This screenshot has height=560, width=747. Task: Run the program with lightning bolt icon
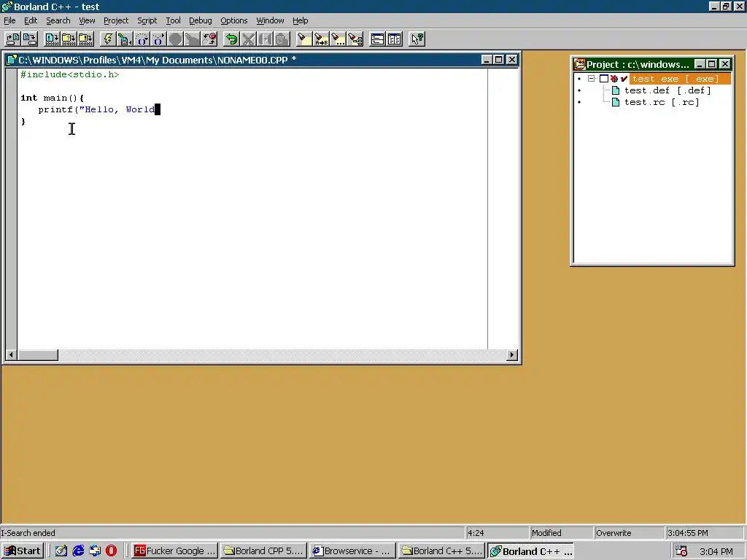point(108,39)
